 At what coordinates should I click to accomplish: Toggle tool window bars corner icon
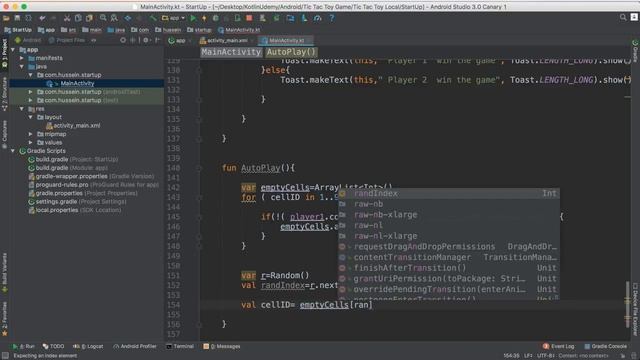click(5, 356)
